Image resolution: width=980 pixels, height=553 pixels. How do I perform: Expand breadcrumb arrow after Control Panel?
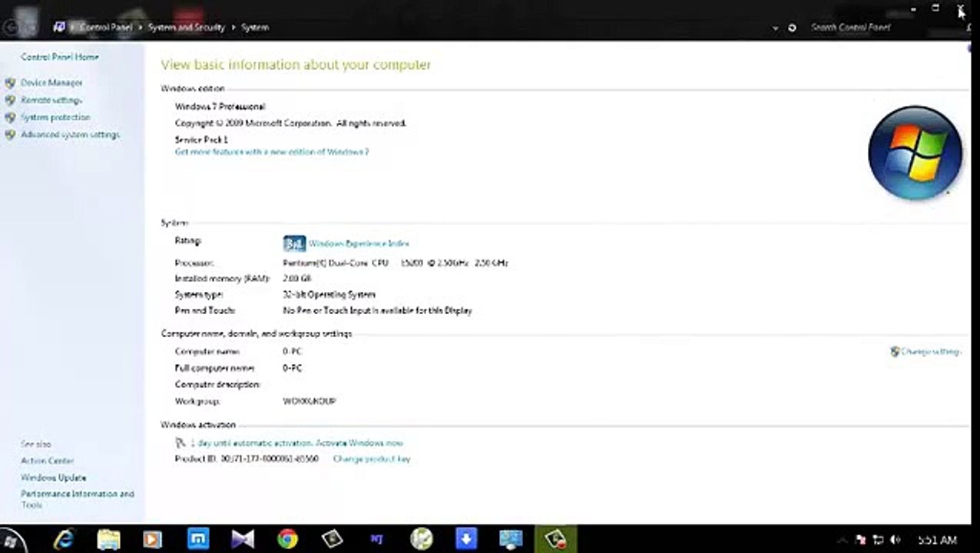pos(141,28)
